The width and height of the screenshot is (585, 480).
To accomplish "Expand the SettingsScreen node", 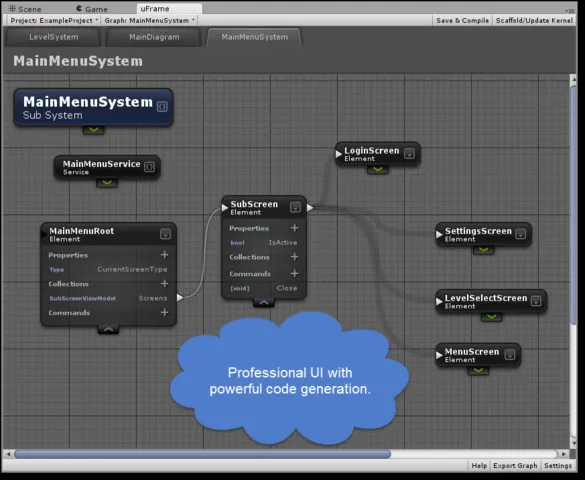I will (x=484, y=250).
